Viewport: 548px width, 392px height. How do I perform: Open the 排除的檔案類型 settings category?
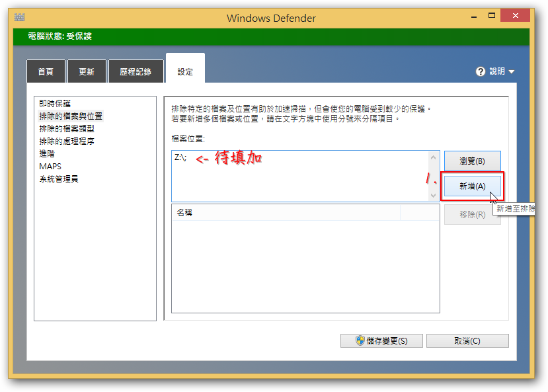(x=67, y=129)
